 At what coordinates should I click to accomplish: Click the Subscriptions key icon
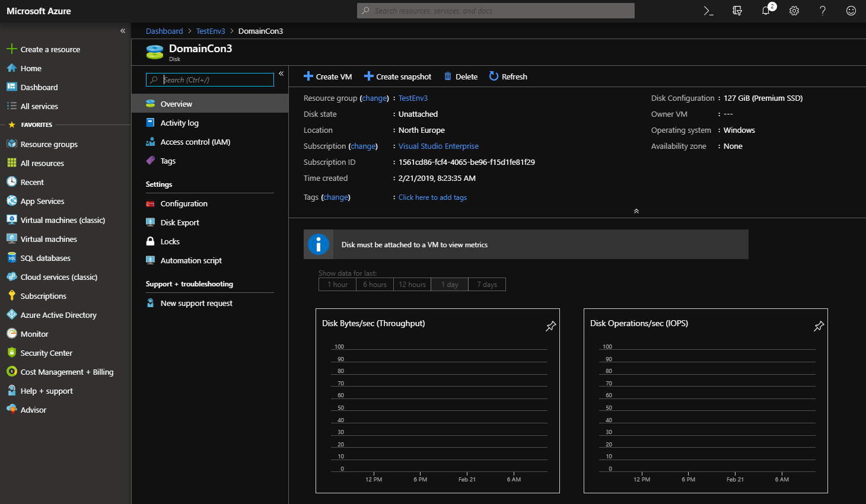coord(11,296)
